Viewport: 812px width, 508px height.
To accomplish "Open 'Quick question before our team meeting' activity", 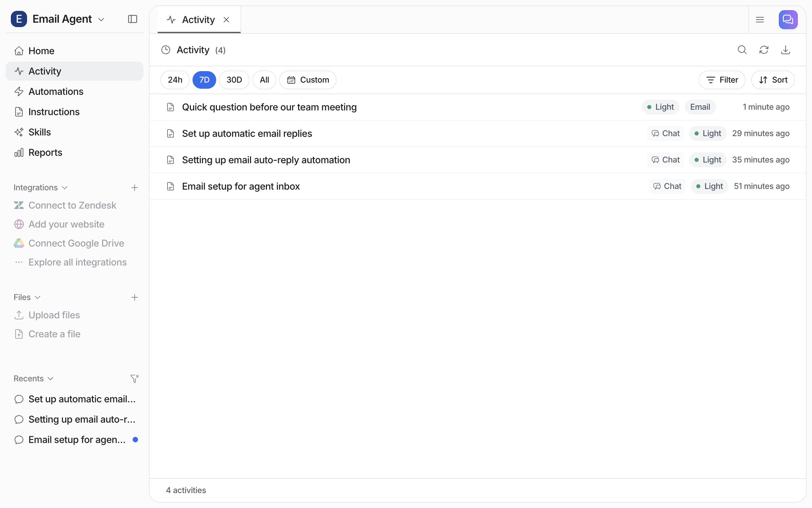I will (x=478, y=107).
